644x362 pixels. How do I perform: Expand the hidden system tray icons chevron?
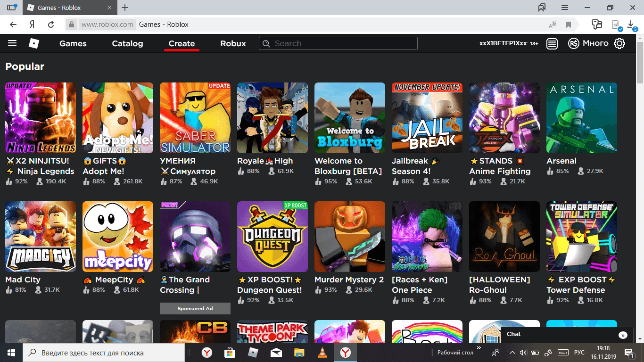[x=512, y=352]
